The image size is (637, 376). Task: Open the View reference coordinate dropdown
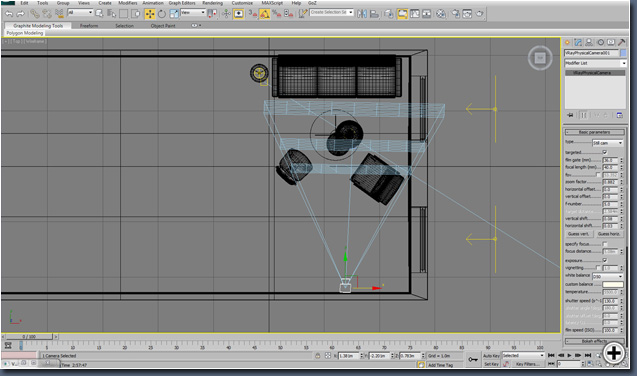[193, 13]
